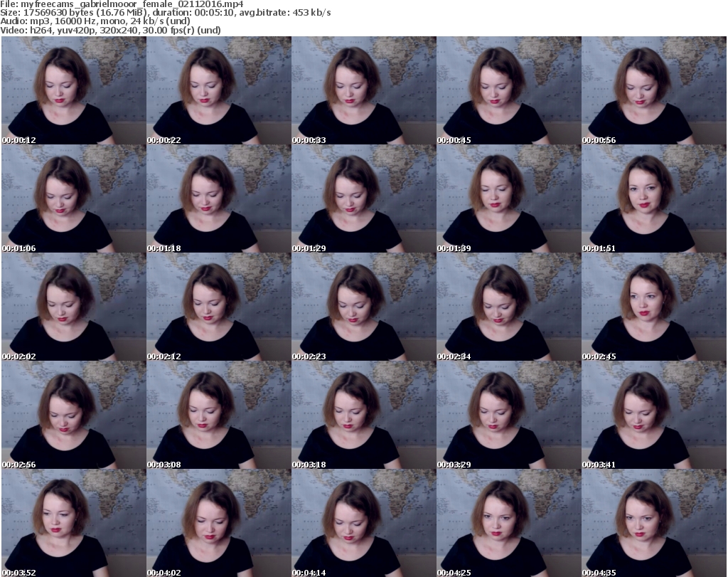This screenshot has width=728, height=577.
Task: Click the thumbnail timestamped 00:00:12
Action: pyautogui.click(x=73, y=90)
